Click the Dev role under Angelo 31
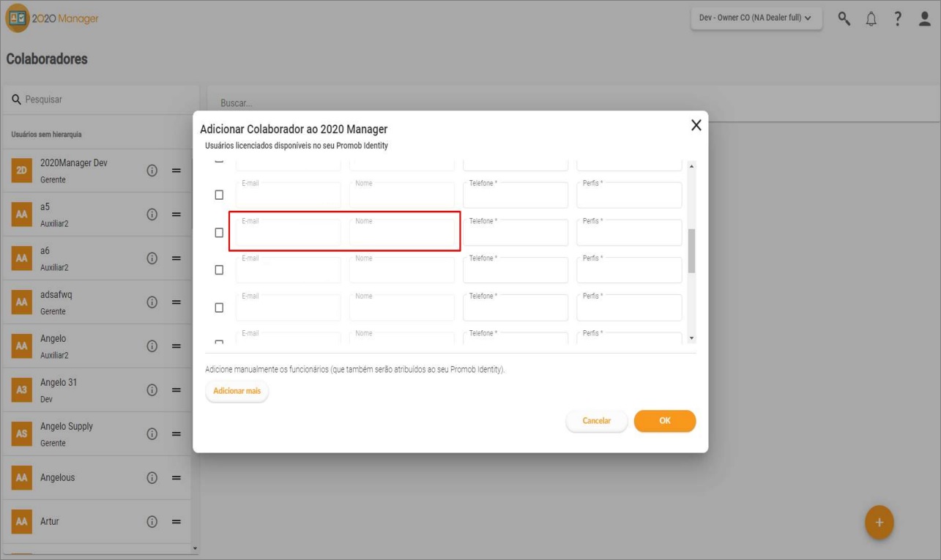The image size is (941, 560). tap(45, 399)
